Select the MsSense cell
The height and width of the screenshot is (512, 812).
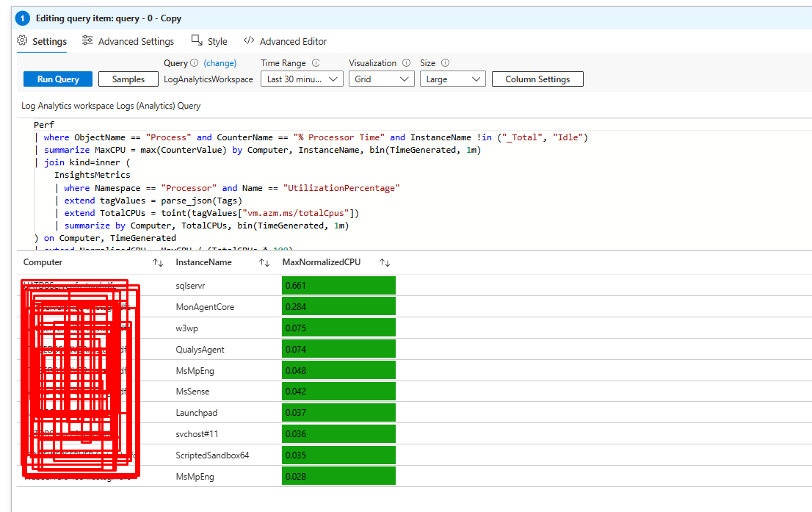point(192,392)
